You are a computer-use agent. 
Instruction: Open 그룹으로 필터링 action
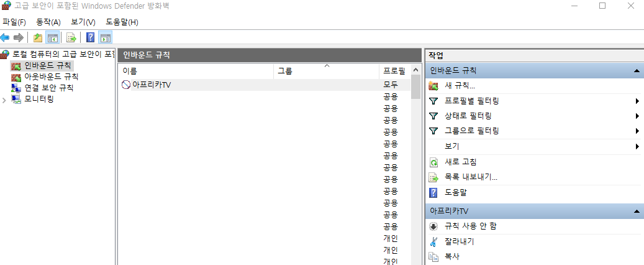coord(472,131)
